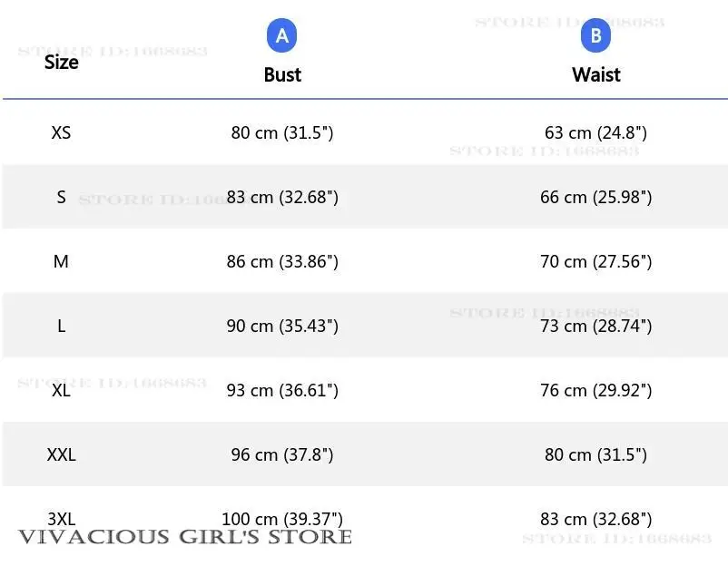Select the XS size row label
This screenshot has height=566, width=728.
61,132
